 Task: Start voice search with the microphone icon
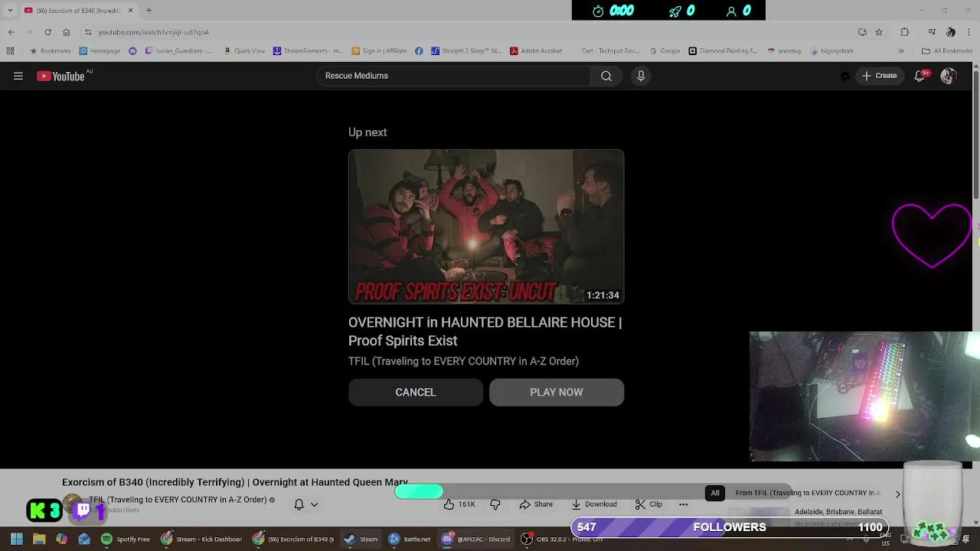pyautogui.click(x=641, y=76)
